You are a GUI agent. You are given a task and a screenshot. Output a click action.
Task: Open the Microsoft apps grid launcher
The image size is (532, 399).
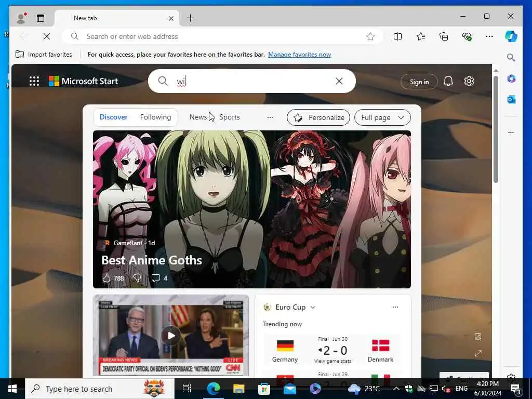click(x=34, y=81)
